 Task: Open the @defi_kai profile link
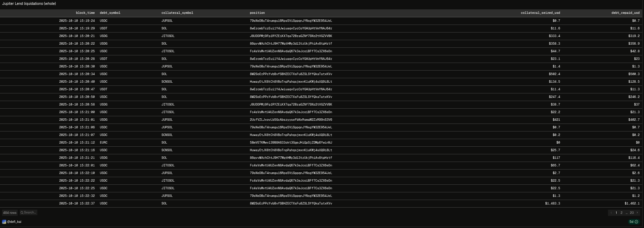(14, 222)
